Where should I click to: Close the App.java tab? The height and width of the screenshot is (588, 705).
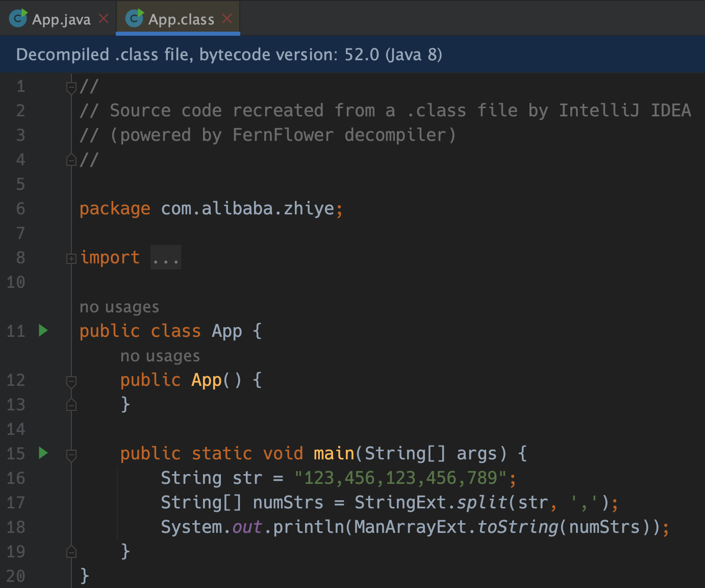point(104,19)
